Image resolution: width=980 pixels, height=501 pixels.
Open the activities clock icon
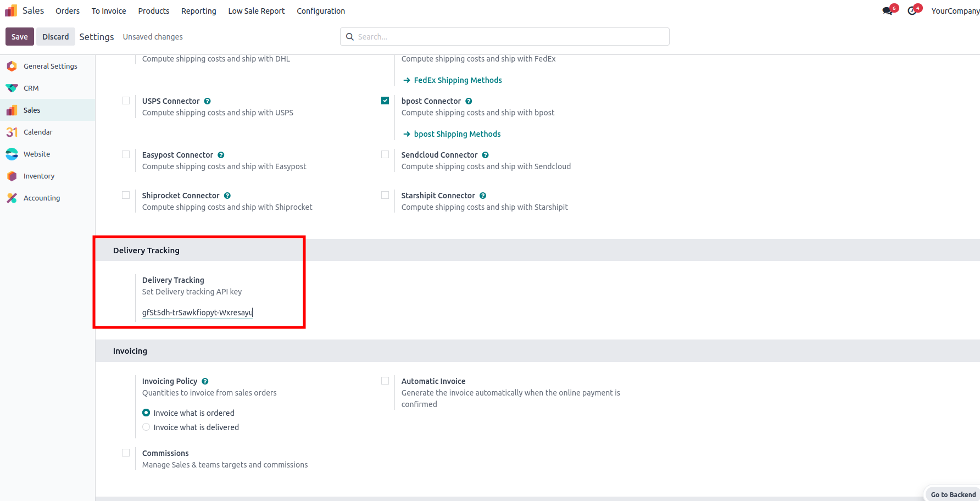click(x=912, y=11)
